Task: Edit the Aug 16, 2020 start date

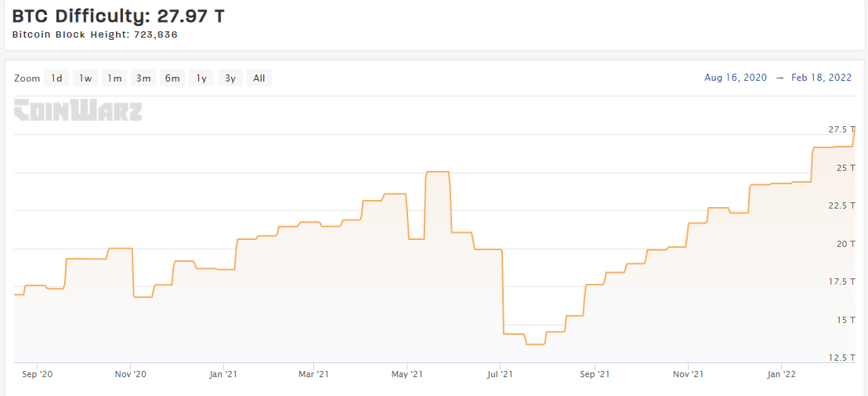Action: click(736, 78)
